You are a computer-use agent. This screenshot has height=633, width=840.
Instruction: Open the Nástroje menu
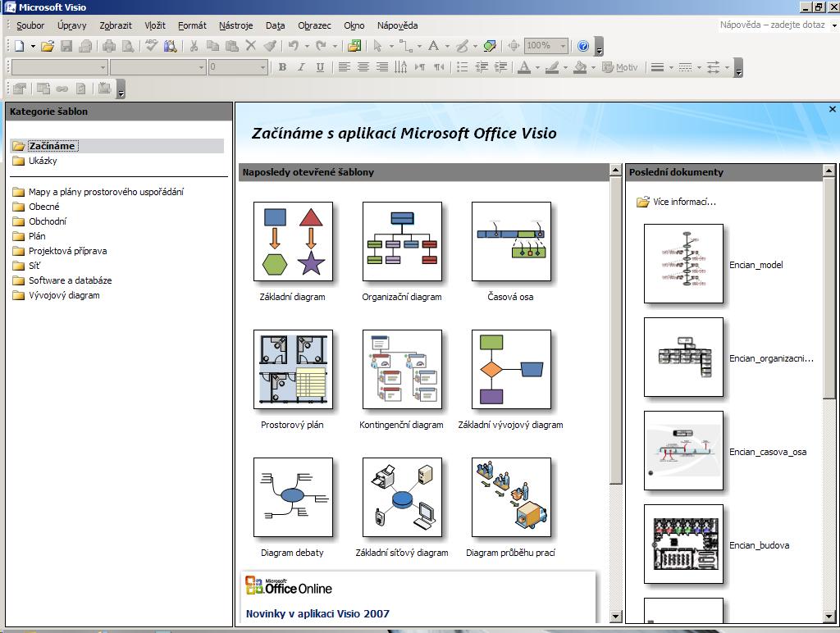click(x=235, y=25)
